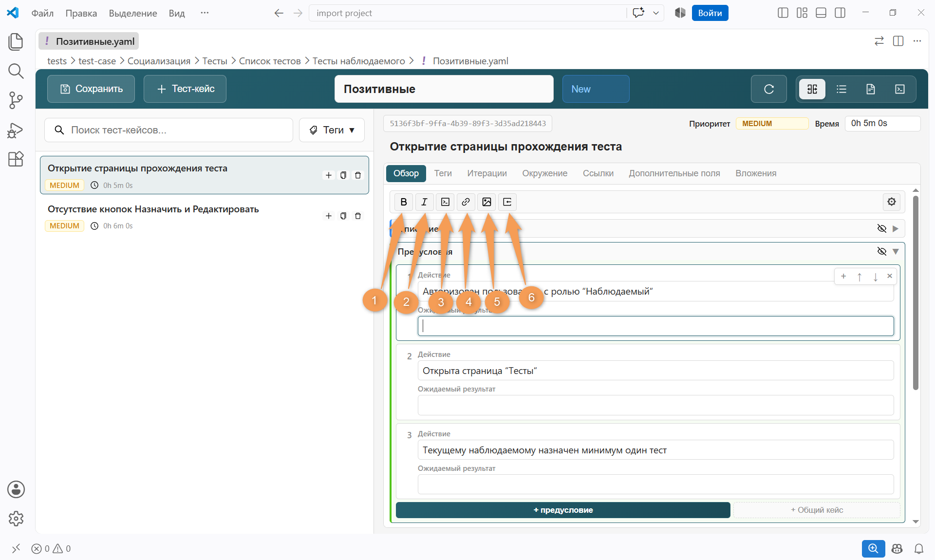Click the Войти sign-in button

[710, 13]
